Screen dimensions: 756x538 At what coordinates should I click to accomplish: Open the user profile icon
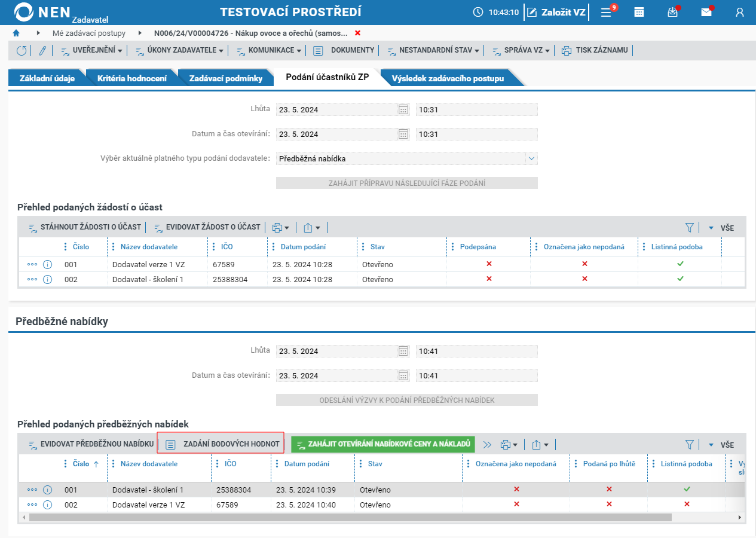click(x=740, y=12)
